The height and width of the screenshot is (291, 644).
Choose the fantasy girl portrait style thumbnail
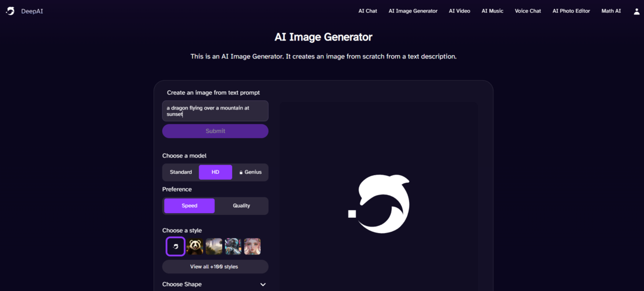click(x=253, y=247)
